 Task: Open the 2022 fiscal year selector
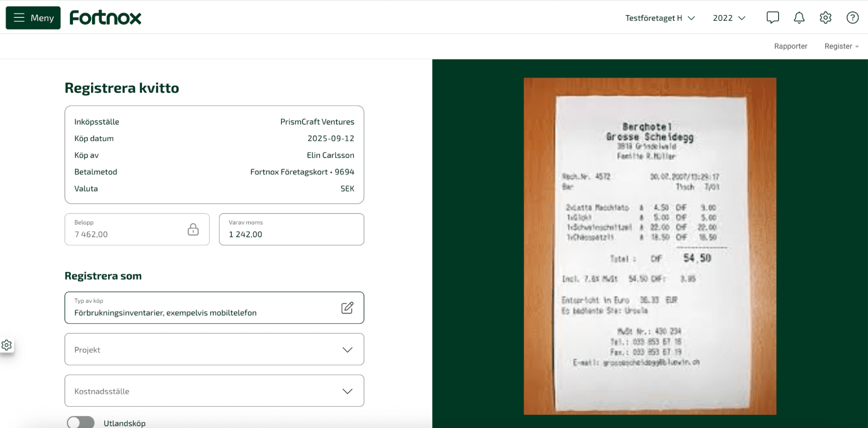coord(729,18)
